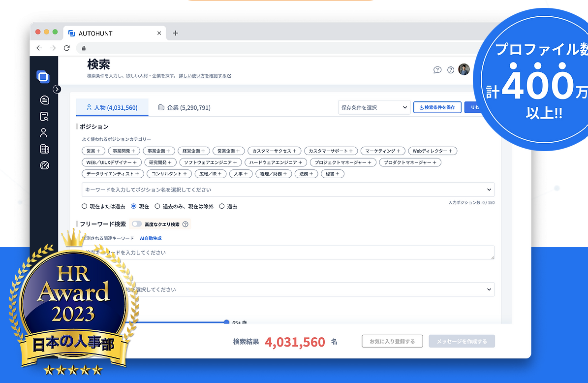The image size is (588, 383).
Task: Expand the position name keyword dropdown
Action: (489, 190)
